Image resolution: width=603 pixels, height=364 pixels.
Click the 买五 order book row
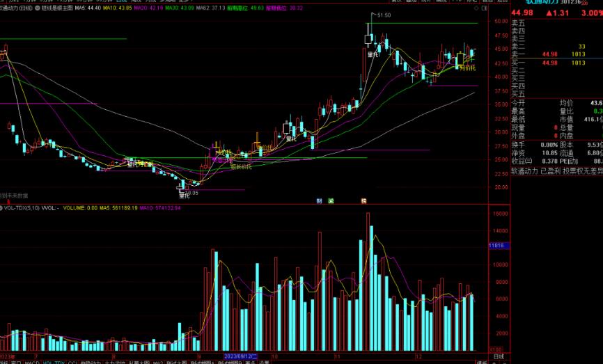(x=557, y=94)
